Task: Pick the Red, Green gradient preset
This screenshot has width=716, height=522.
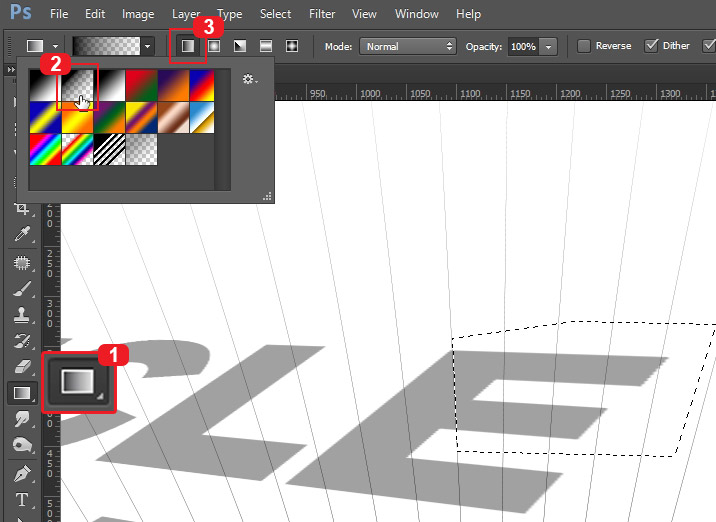Action: [x=141, y=85]
